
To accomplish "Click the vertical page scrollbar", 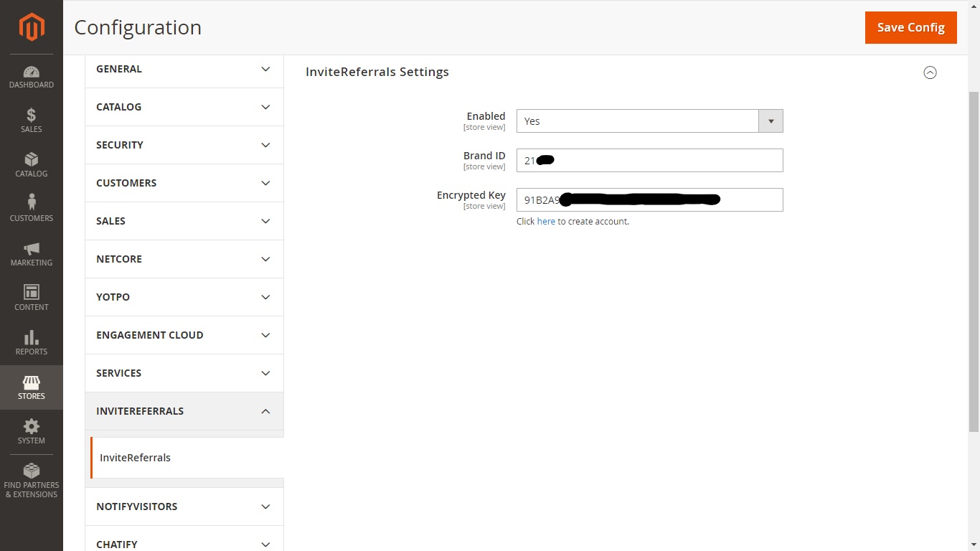I will [x=974, y=261].
